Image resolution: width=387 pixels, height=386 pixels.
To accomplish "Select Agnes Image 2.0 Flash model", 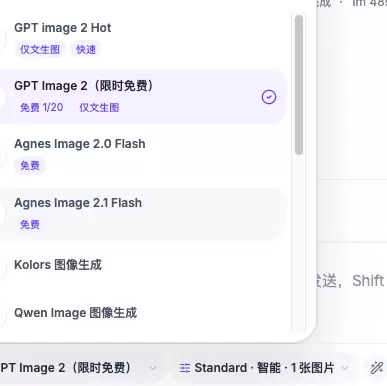I will [143, 155].
